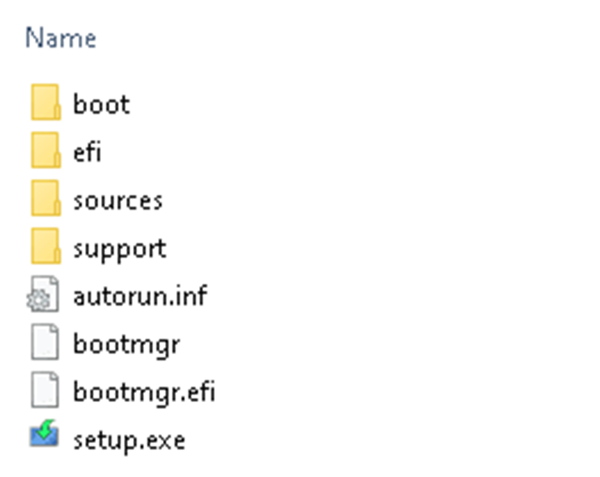This screenshot has width=600, height=477.
Task: Select the bootmgr blank file icon
Action: pos(45,344)
